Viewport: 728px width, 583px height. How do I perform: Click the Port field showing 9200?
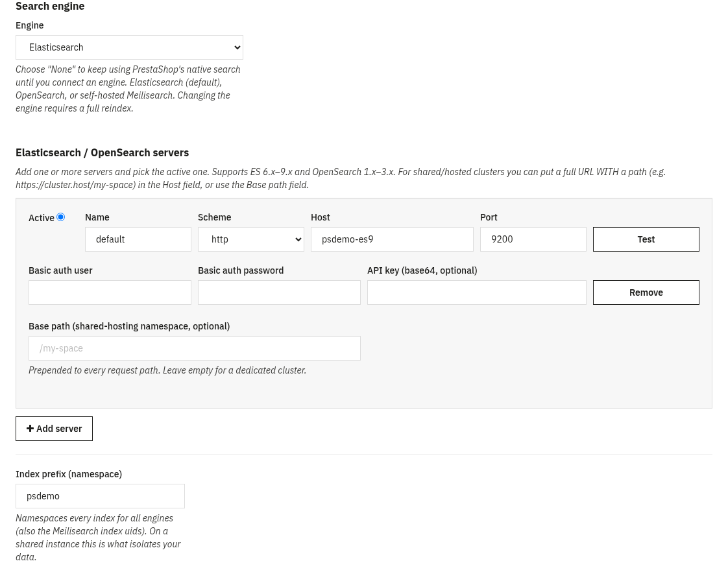(x=533, y=239)
